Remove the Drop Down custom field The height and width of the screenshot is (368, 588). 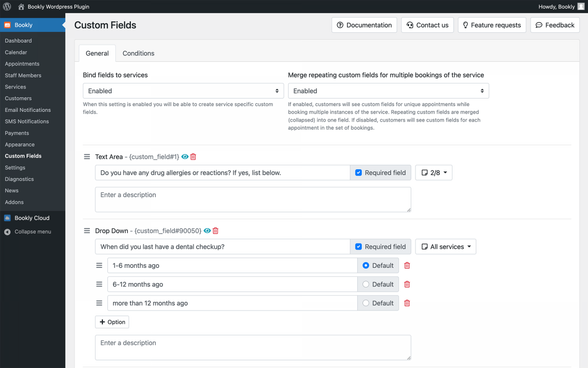216,231
